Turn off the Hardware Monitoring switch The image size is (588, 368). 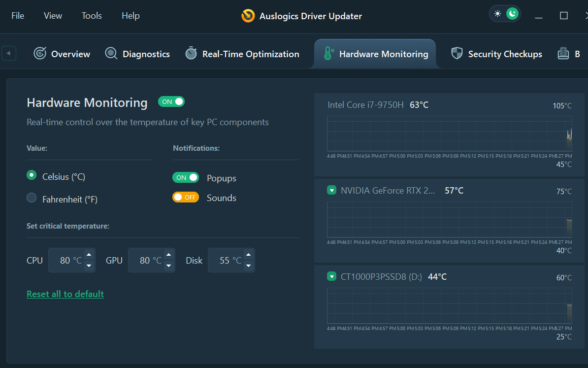point(171,101)
